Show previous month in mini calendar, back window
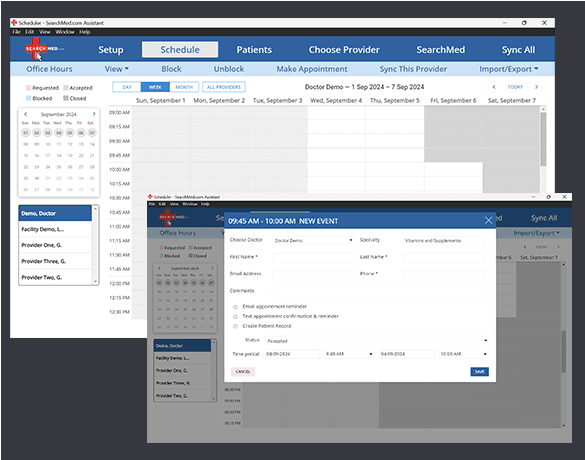 tap(25, 114)
